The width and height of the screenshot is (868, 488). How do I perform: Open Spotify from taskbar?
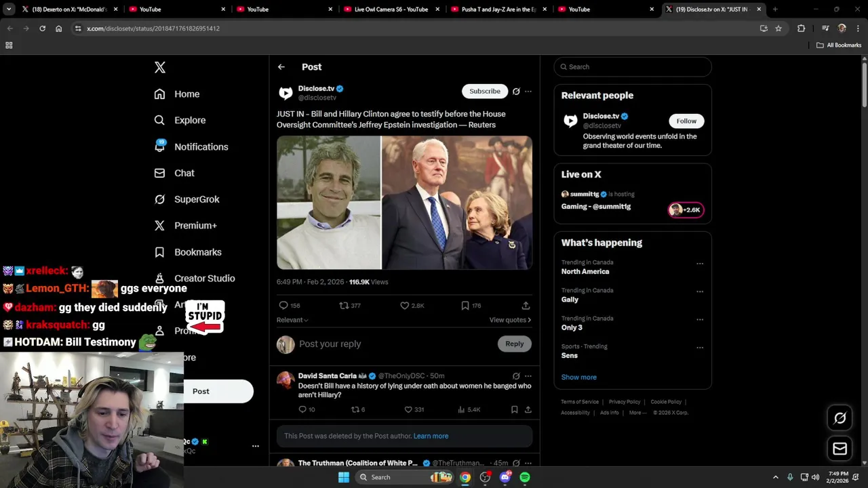525,477
